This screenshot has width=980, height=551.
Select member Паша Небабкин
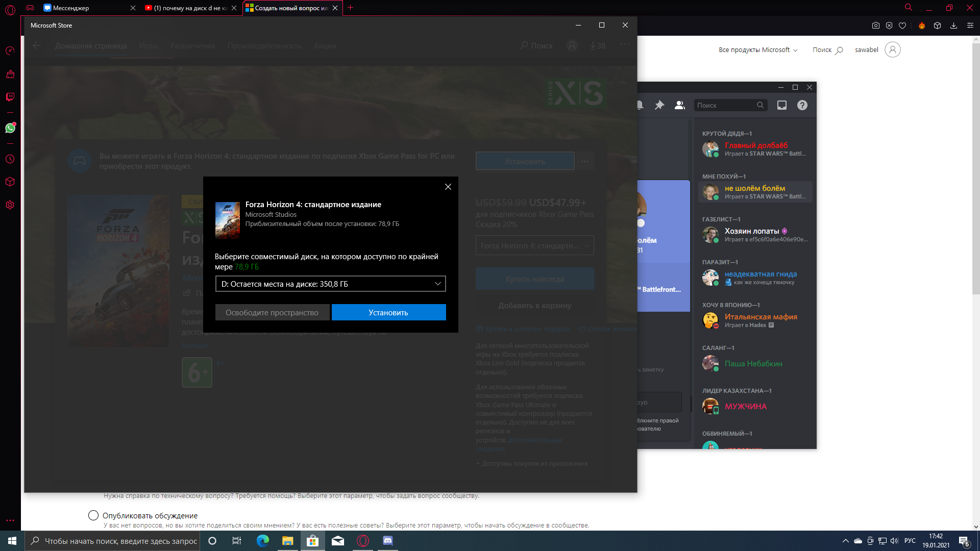755,363
